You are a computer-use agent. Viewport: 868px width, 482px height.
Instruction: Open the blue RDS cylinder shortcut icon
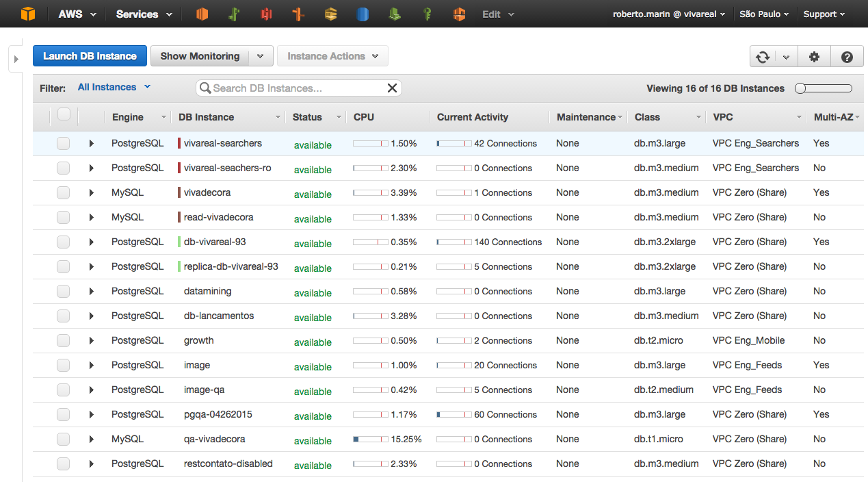tap(363, 14)
